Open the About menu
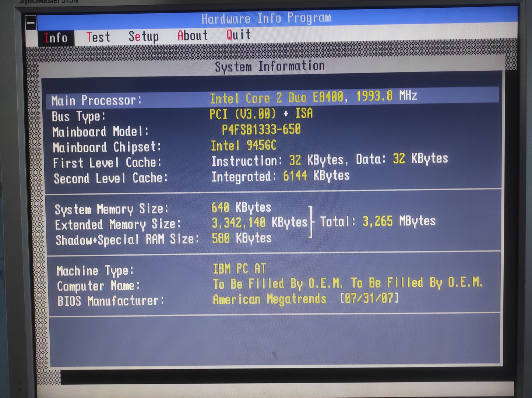532x398 pixels. (193, 36)
